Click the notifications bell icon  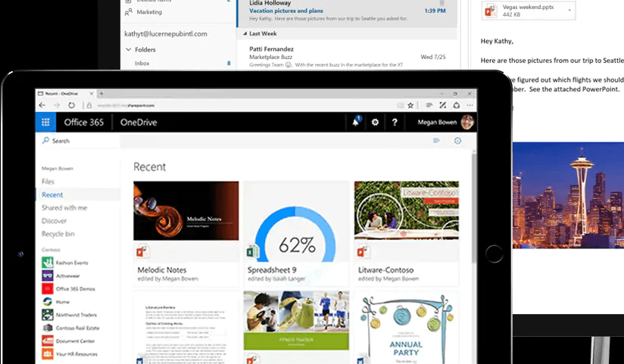355,122
